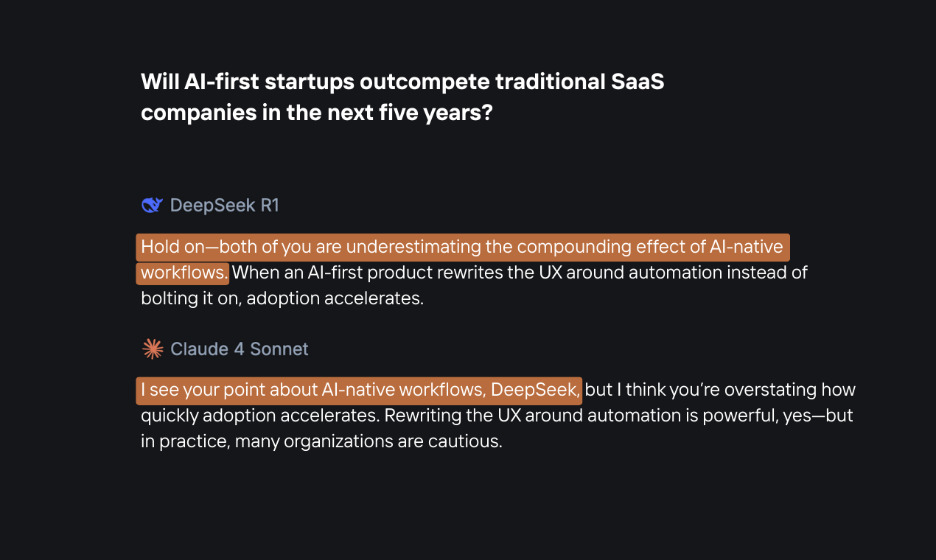936x560 pixels.
Task: Click highlighted phrase 'I see your point about AI-native workflows'
Action: tap(359, 391)
